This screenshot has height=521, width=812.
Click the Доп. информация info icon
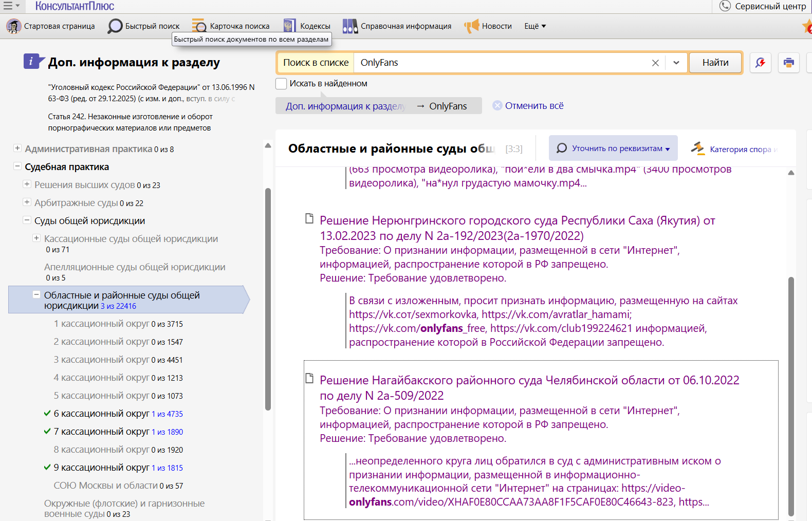click(x=34, y=62)
